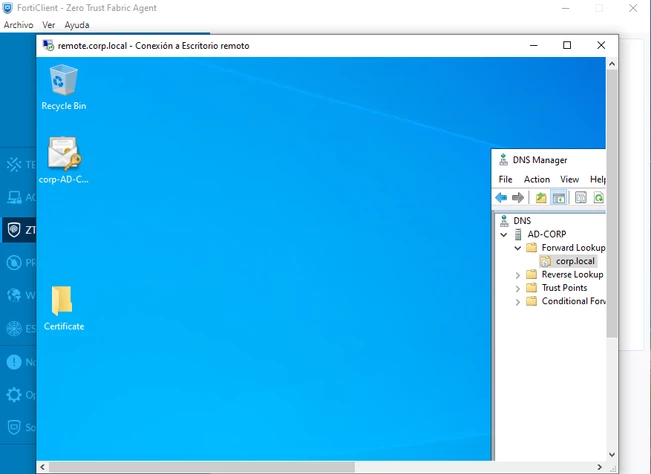Click the DNS Manager title bar icon
This screenshot has height=474, width=651.
[x=504, y=160]
